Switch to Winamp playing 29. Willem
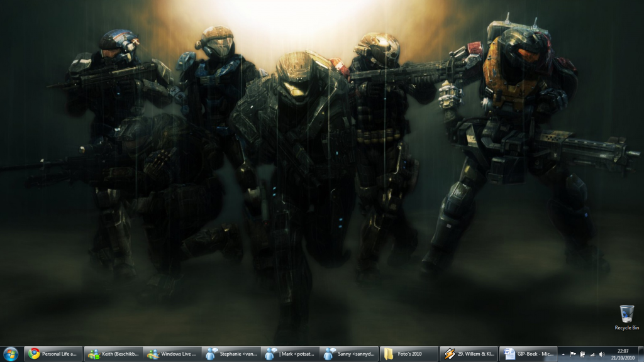 pos(468,354)
